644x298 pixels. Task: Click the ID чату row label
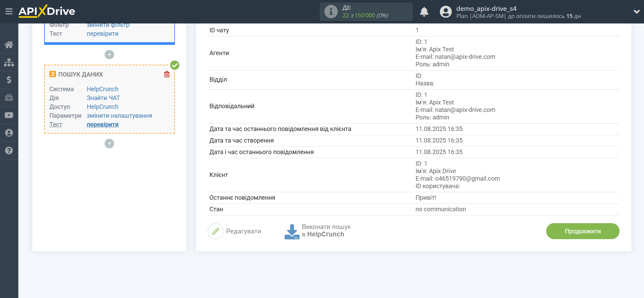coord(219,30)
